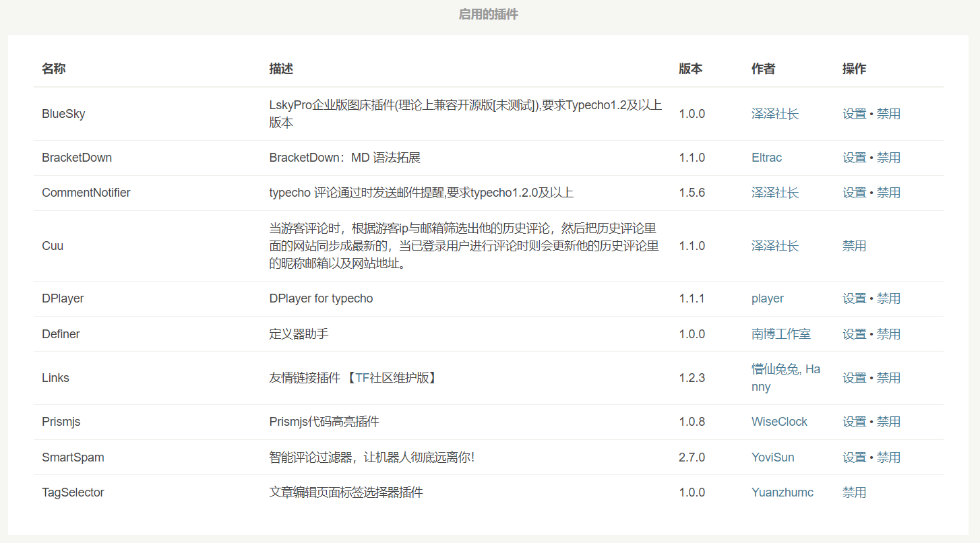Click Prismjs version 1.0.8

[692, 422]
